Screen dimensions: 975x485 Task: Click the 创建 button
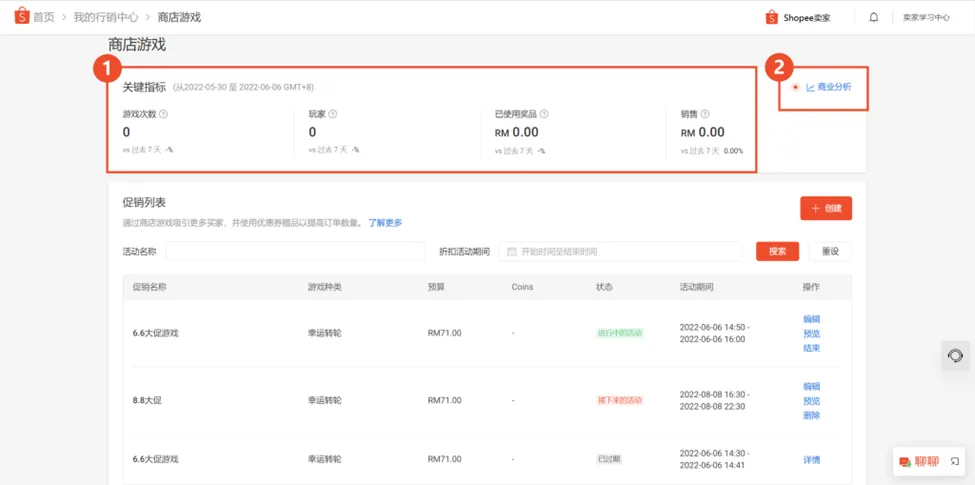(x=826, y=208)
